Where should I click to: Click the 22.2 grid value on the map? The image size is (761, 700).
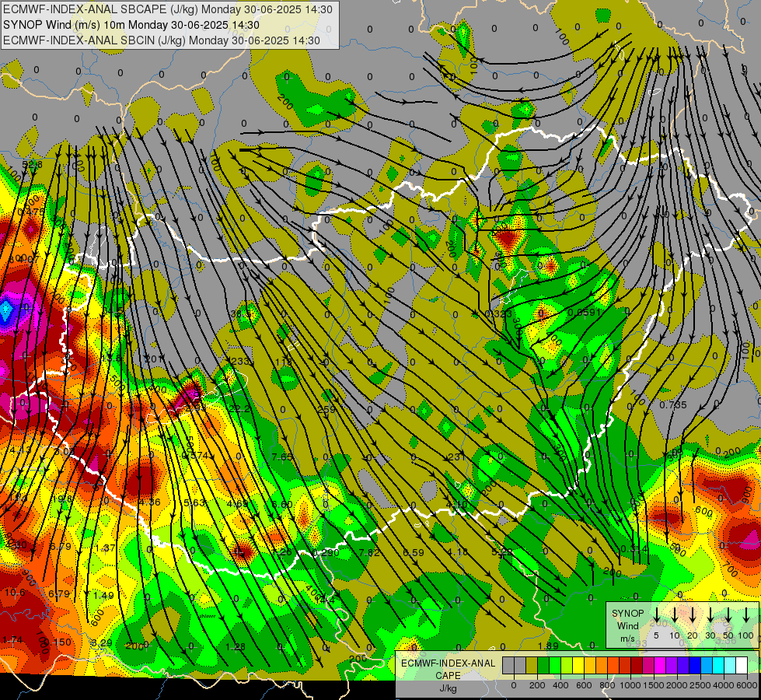point(239,408)
